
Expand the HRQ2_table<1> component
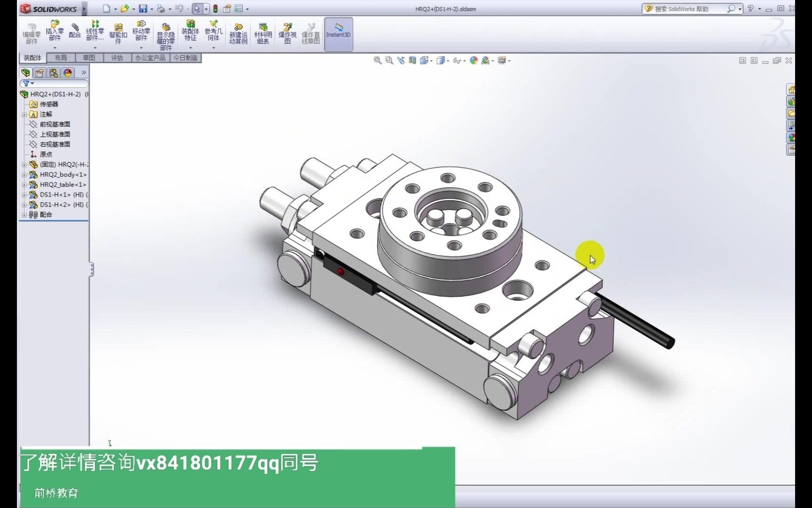point(24,184)
